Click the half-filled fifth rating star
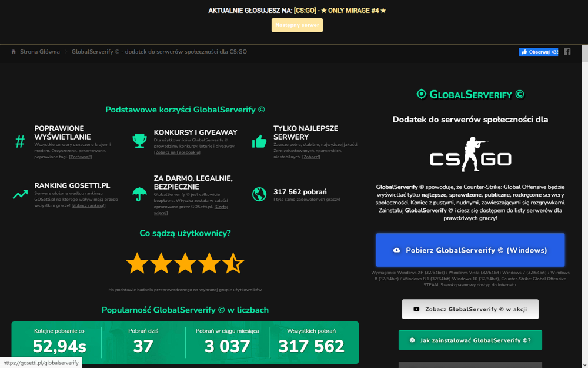This screenshot has width=588, height=368. tap(233, 263)
